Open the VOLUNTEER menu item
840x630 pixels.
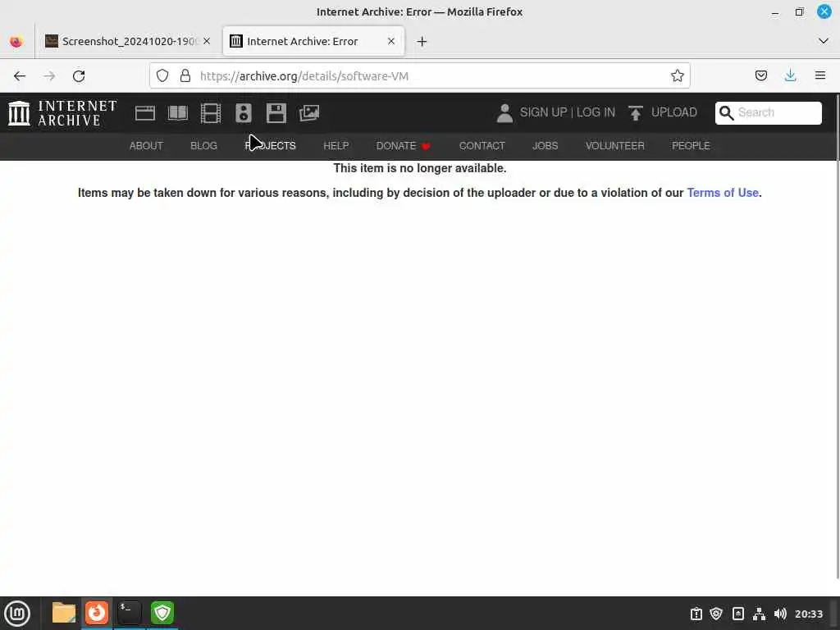coord(615,146)
